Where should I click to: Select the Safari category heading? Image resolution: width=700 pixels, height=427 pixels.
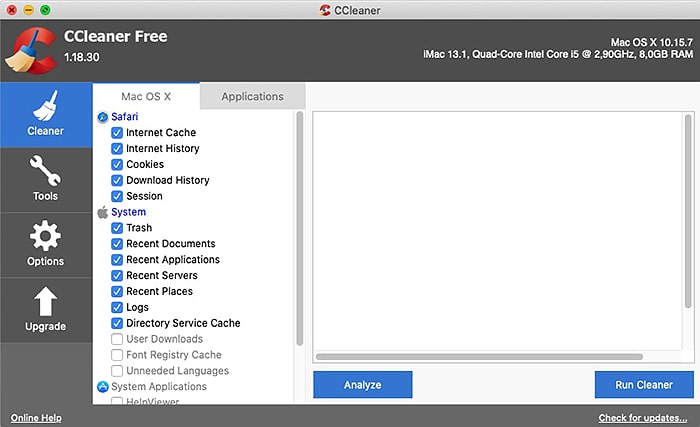(x=125, y=117)
